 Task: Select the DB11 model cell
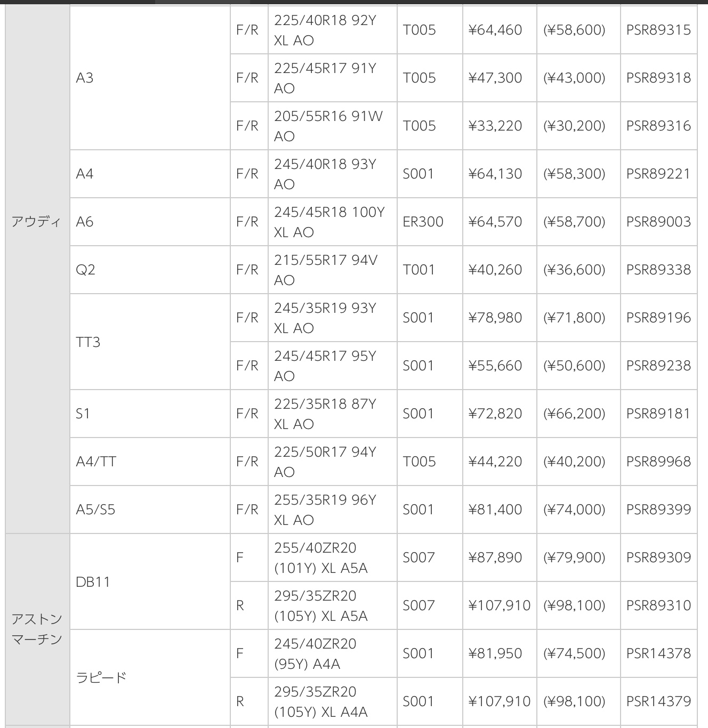tap(93, 581)
